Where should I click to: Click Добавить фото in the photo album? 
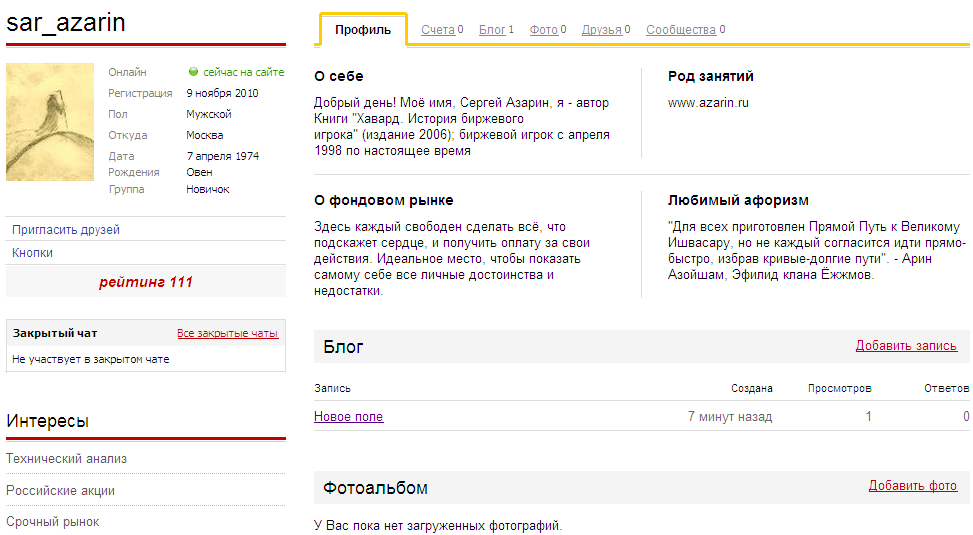tap(912, 486)
